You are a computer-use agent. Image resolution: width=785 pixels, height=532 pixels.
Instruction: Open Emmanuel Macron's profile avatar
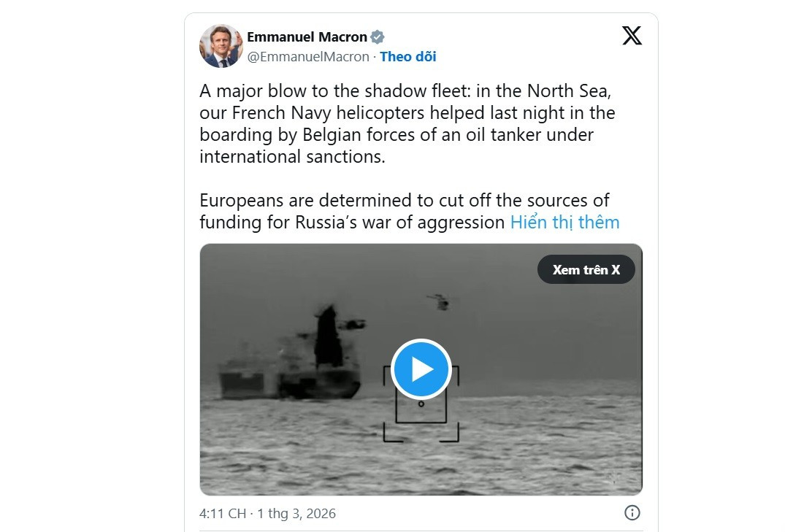pos(221,46)
